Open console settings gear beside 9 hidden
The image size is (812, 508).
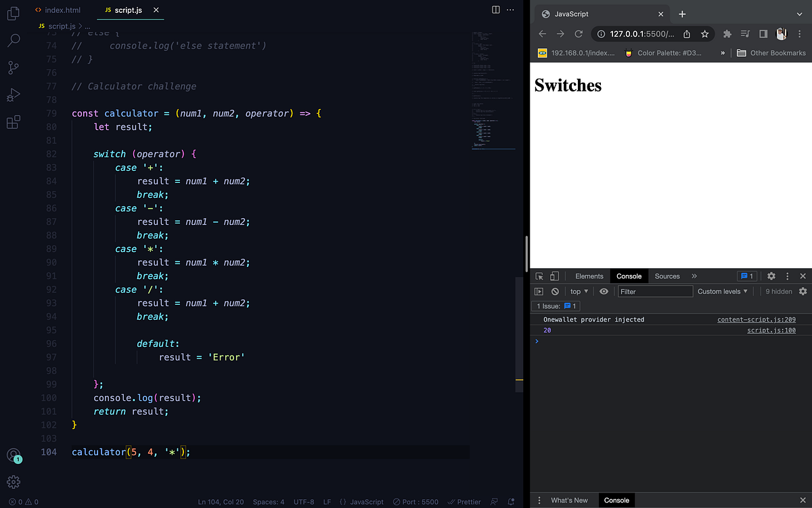(x=803, y=291)
